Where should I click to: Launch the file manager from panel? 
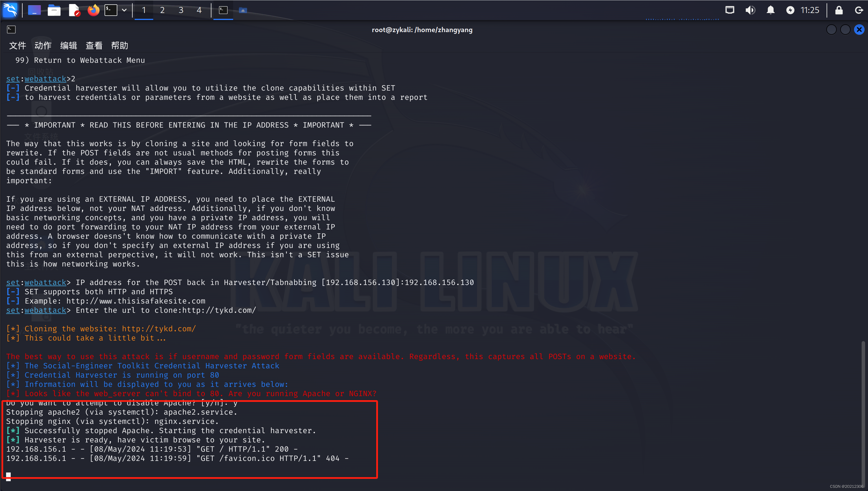pyautogui.click(x=54, y=10)
